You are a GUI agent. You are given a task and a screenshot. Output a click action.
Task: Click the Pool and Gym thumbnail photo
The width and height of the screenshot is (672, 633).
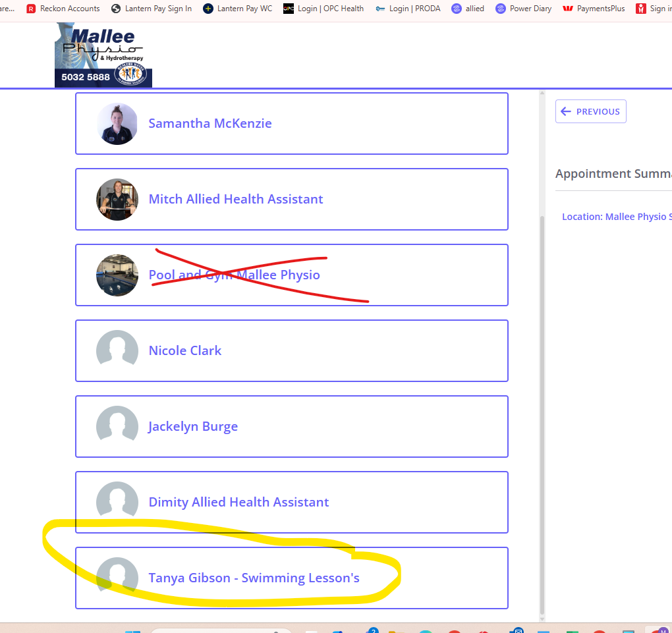[117, 275]
